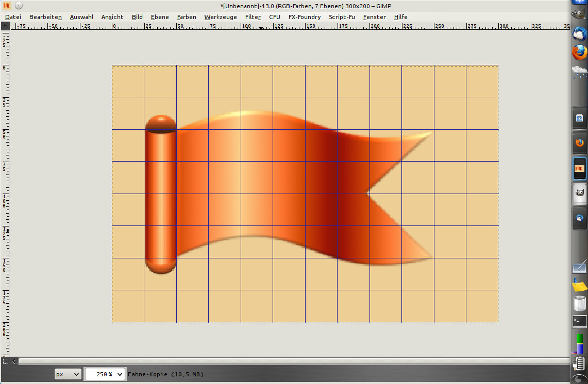
Task: Open the terminal icon in dock
Action: [580, 322]
